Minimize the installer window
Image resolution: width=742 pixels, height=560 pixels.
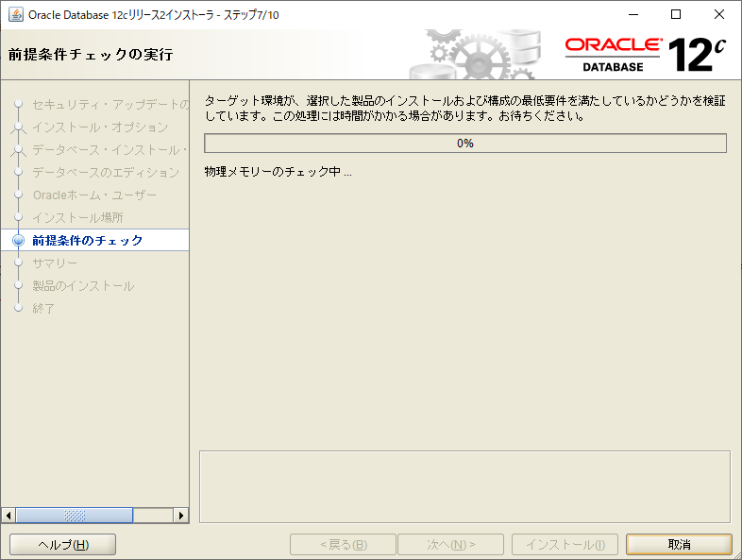tap(633, 14)
